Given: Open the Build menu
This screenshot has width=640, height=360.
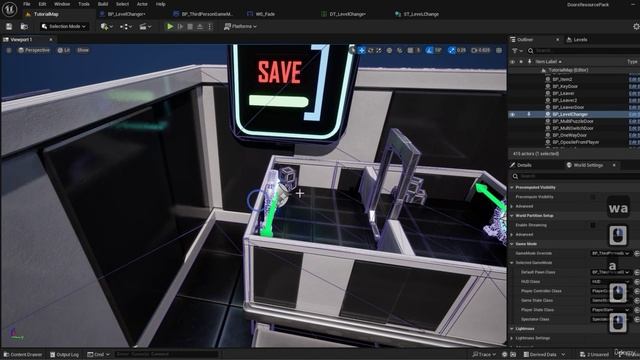Looking at the screenshot, I should pos(103,4).
